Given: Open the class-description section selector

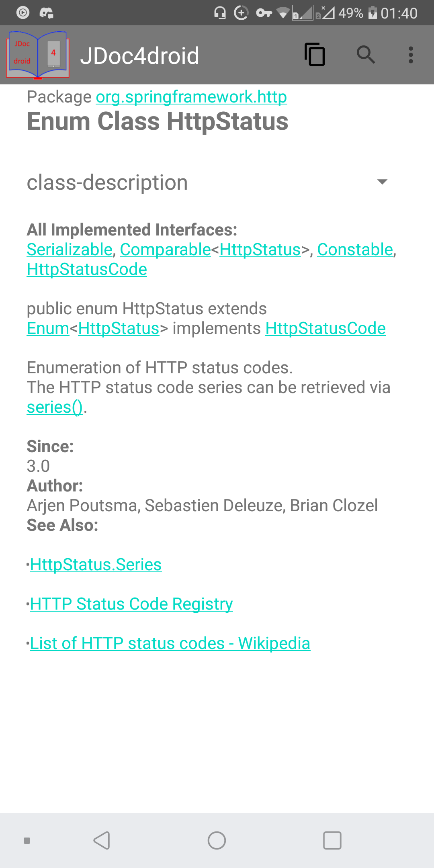Looking at the screenshot, I should click(x=207, y=182).
